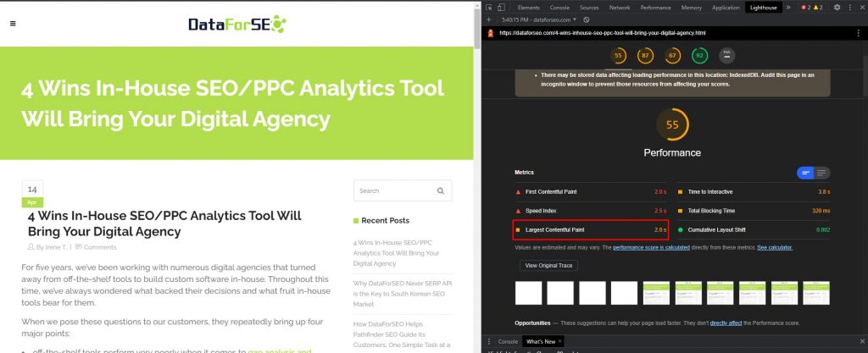
Task: Open the 'performance score is calculated' link
Action: (651, 247)
